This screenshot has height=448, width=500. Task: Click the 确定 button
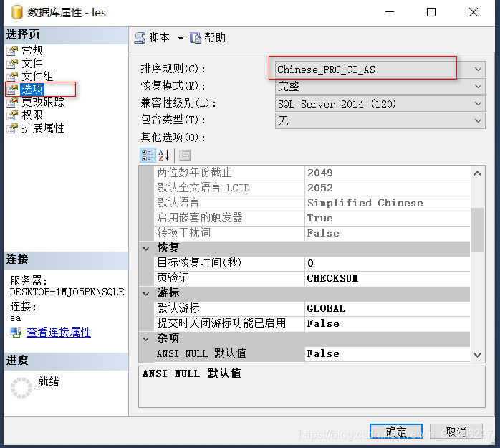[396, 432]
